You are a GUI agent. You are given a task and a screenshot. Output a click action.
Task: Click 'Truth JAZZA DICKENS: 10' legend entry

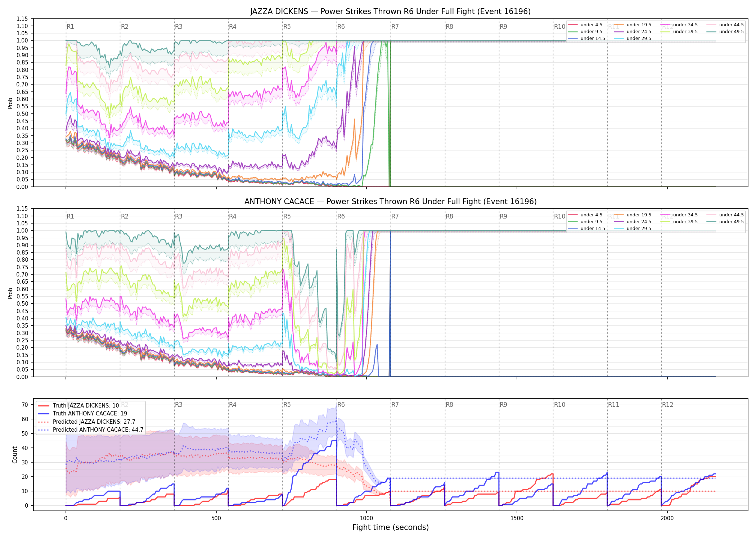pos(78,405)
